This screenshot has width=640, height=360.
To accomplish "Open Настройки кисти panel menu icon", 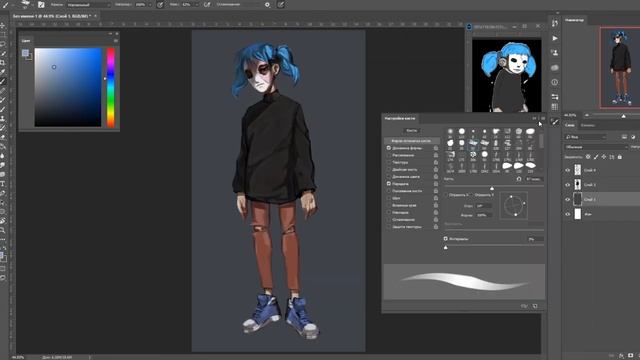I will pos(543,118).
